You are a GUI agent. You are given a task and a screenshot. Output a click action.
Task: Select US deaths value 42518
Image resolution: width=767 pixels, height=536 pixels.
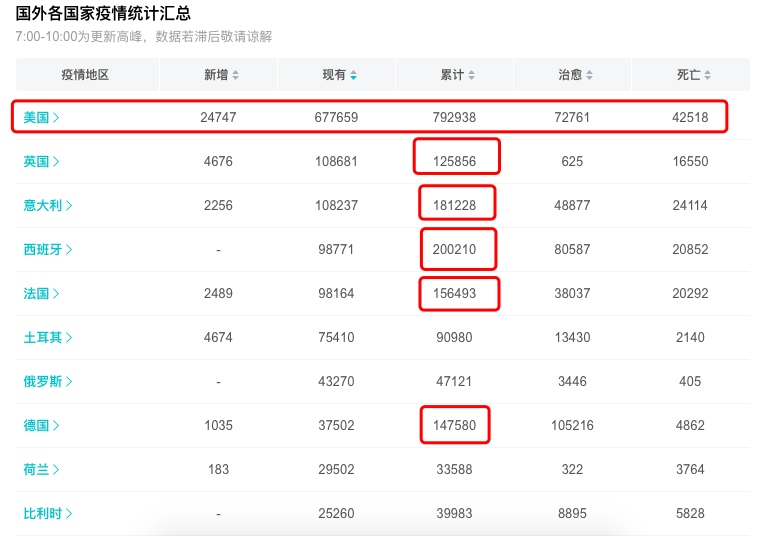[690, 117]
